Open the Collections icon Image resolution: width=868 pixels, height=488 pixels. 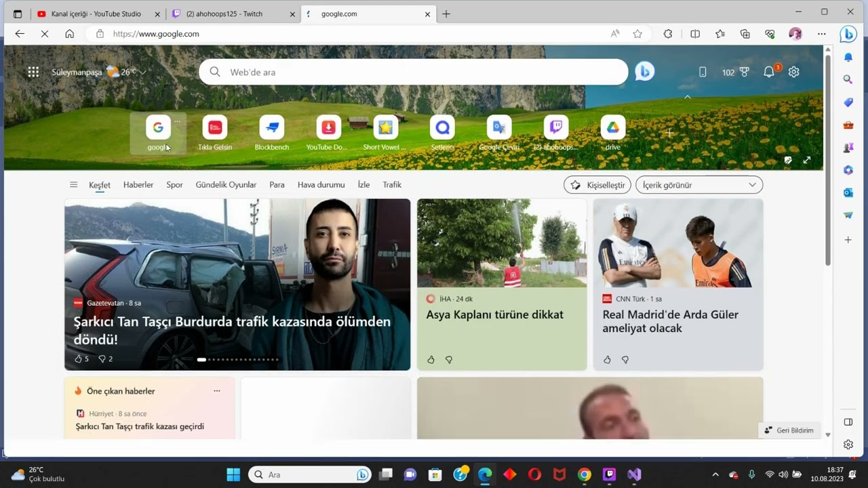click(x=745, y=34)
